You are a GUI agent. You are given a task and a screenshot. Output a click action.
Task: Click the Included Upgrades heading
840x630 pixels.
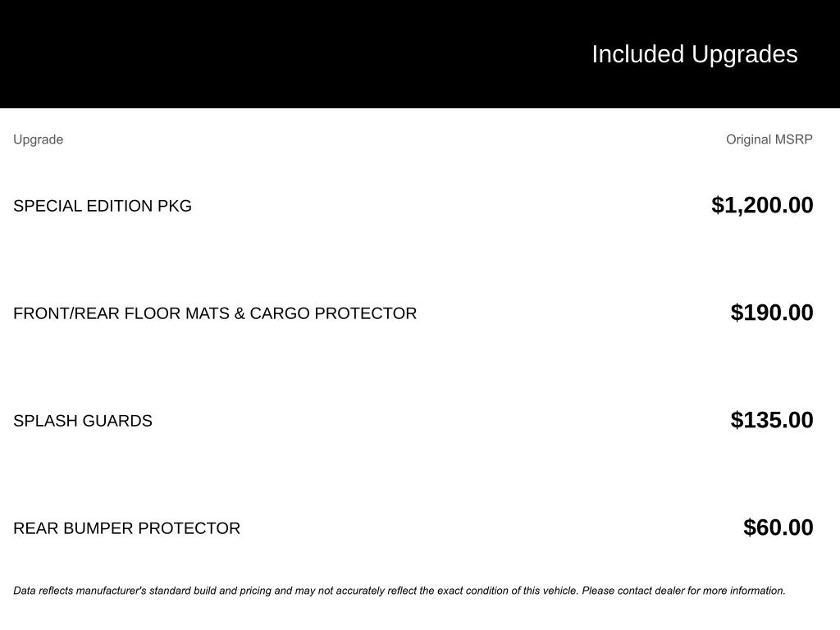[x=694, y=54]
